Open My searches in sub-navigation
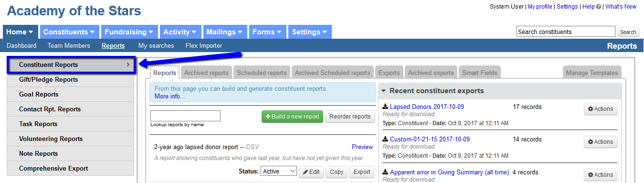This screenshot has height=183, width=644. coord(156,46)
